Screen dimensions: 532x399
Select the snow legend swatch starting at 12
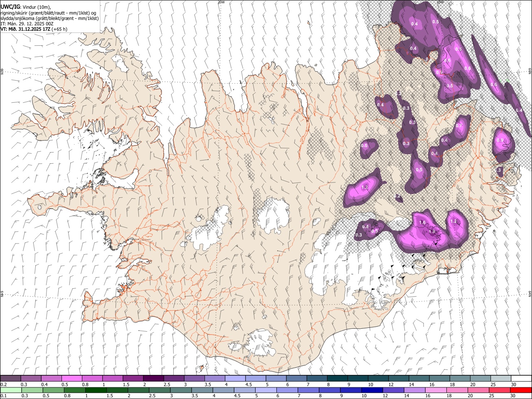pos(399,379)
